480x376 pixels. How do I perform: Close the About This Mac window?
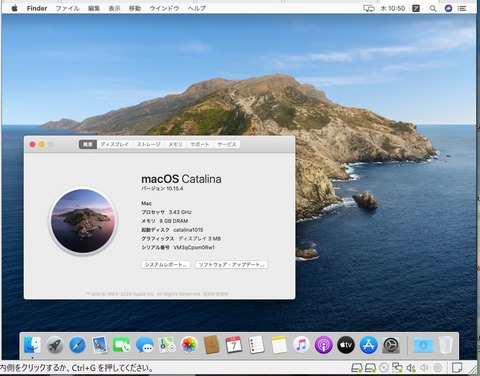pos(32,144)
